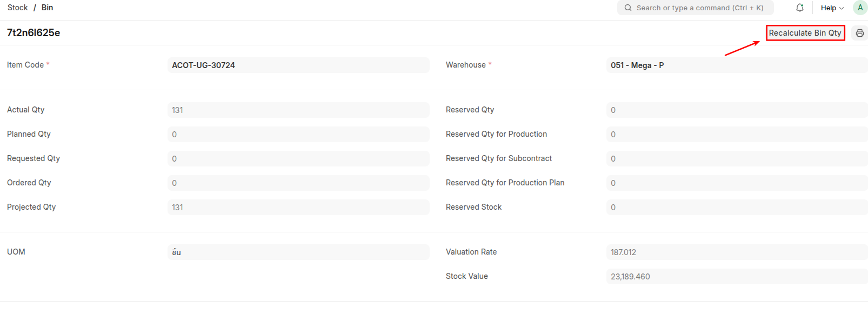Open Bin breadcrumb link
The image size is (868, 314).
[47, 8]
